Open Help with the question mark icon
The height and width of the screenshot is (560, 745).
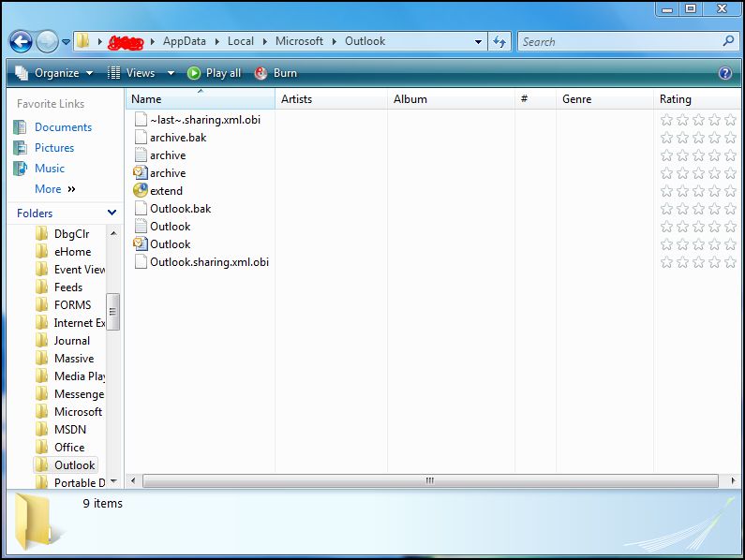(x=725, y=73)
